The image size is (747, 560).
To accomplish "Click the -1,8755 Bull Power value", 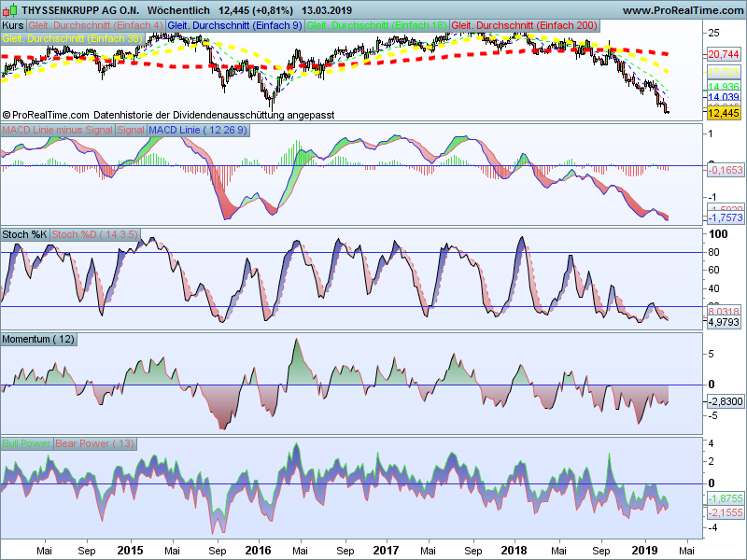I will point(726,498).
